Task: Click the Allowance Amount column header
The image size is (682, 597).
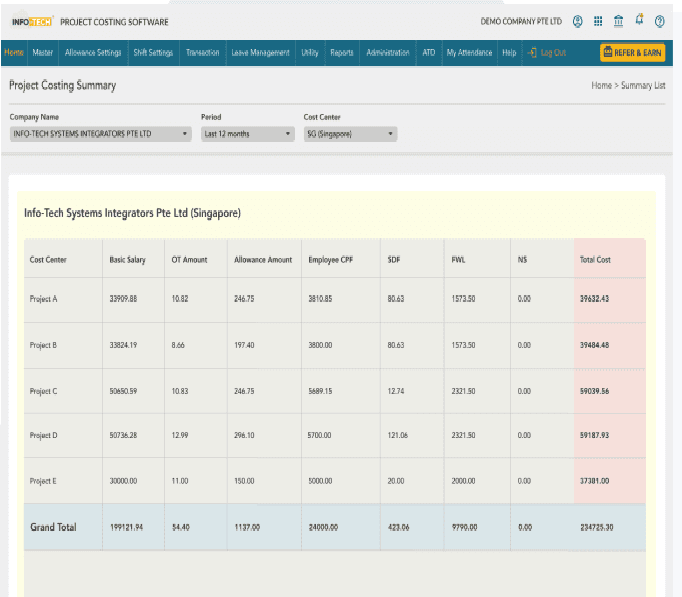Action: pyautogui.click(x=263, y=260)
